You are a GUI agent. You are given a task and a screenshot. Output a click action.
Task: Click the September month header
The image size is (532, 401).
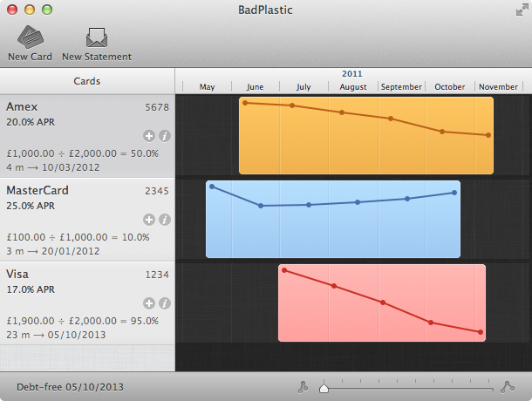click(401, 87)
